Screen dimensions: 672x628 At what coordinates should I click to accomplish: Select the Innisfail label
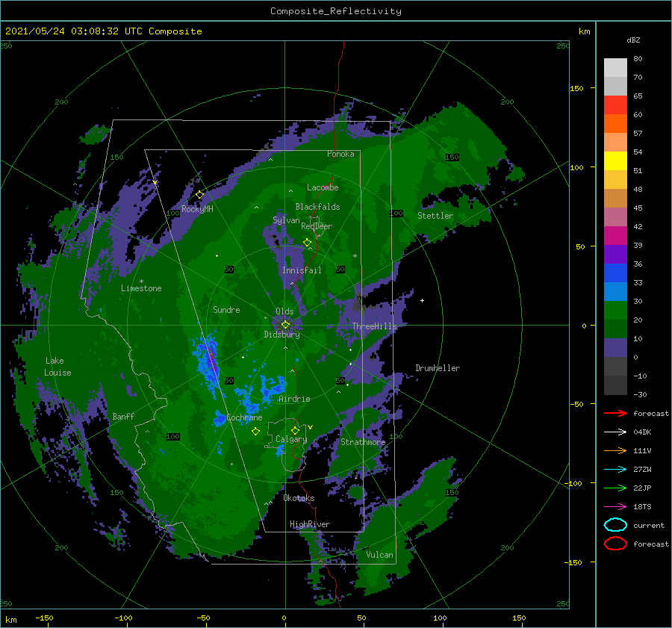click(302, 270)
